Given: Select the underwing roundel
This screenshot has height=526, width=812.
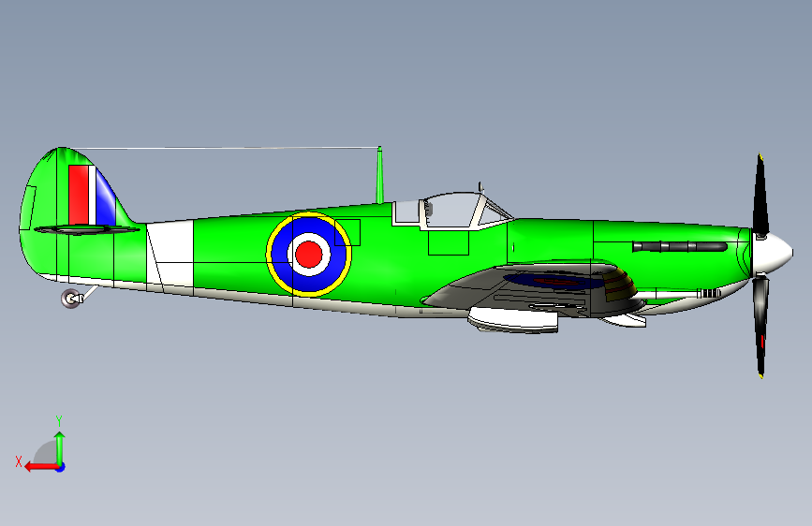Looking at the screenshot, I should (x=555, y=282).
